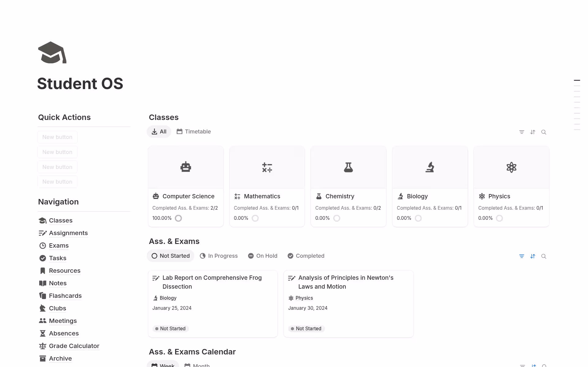Click the blue sort icon in Ass. & Exams
The width and height of the screenshot is (588, 367).
point(533,256)
